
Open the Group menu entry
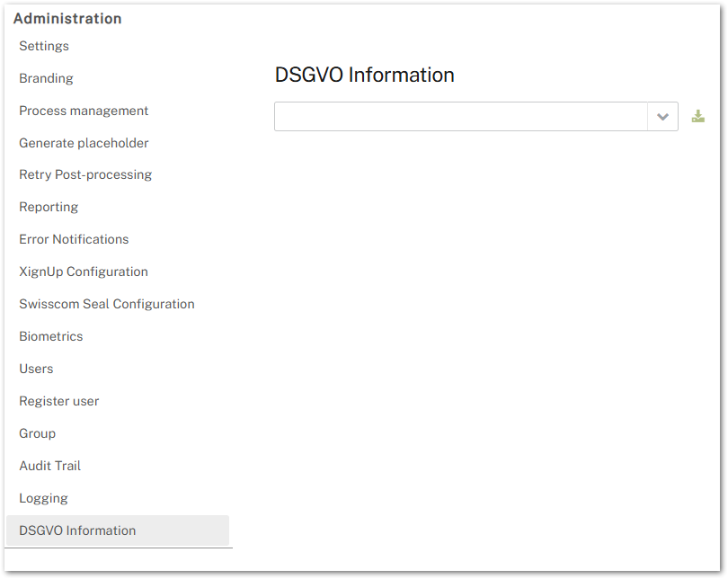(37, 433)
